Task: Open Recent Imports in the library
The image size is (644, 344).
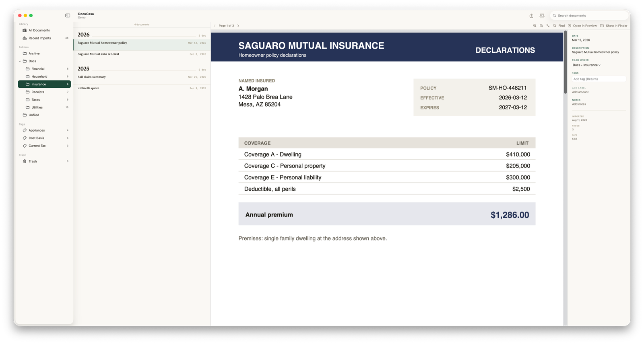Action: (x=44, y=38)
